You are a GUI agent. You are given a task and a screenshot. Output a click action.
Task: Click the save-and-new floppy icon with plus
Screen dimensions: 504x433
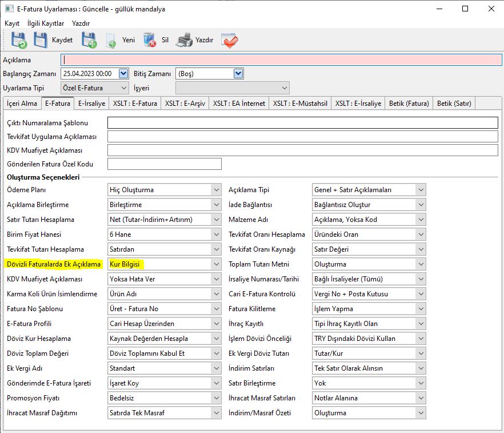coord(89,40)
